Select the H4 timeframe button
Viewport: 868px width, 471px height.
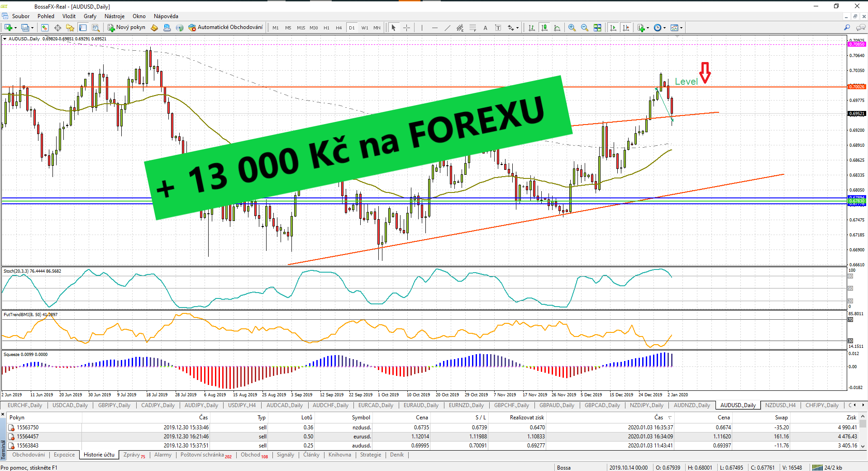(339, 28)
